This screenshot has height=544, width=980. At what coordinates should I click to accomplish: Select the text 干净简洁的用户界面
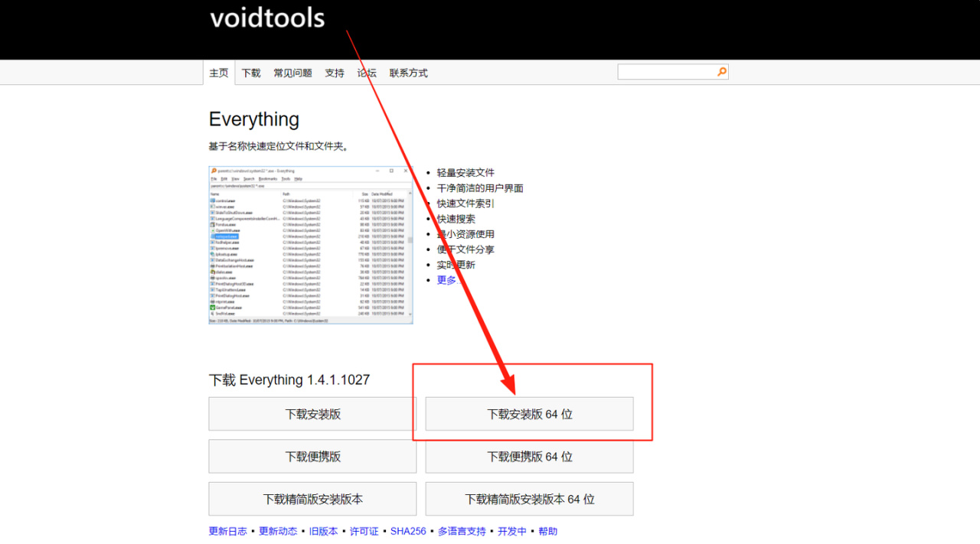[480, 188]
